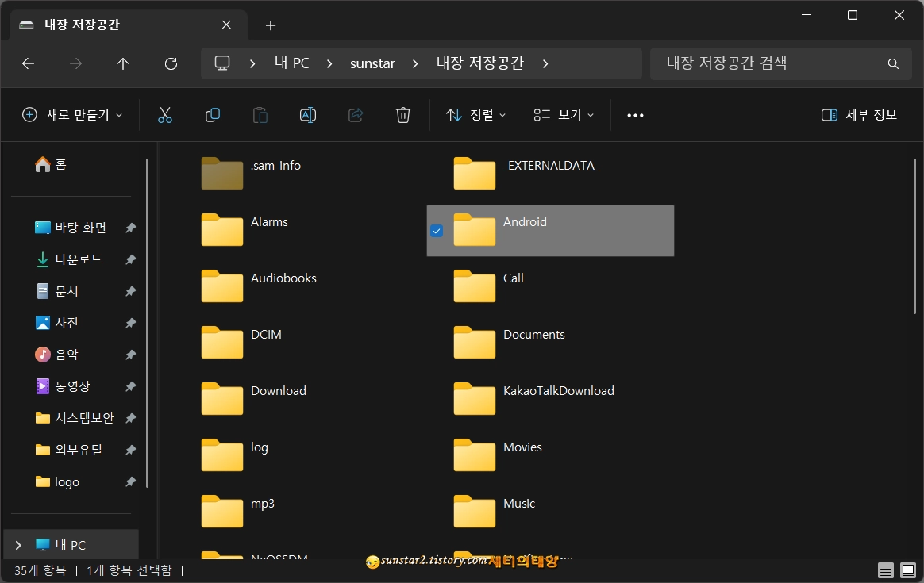Click the sidebar navigation scrollbar
Screen dimensions: 924x583
point(147,323)
